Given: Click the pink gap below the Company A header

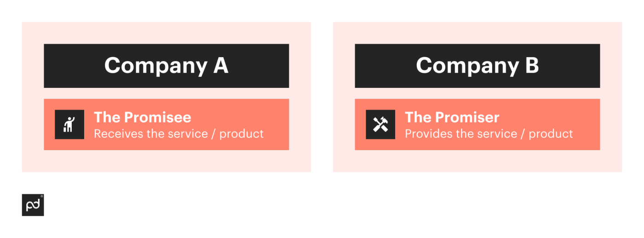Looking at the screenshot, I should (x=166, y=93).
